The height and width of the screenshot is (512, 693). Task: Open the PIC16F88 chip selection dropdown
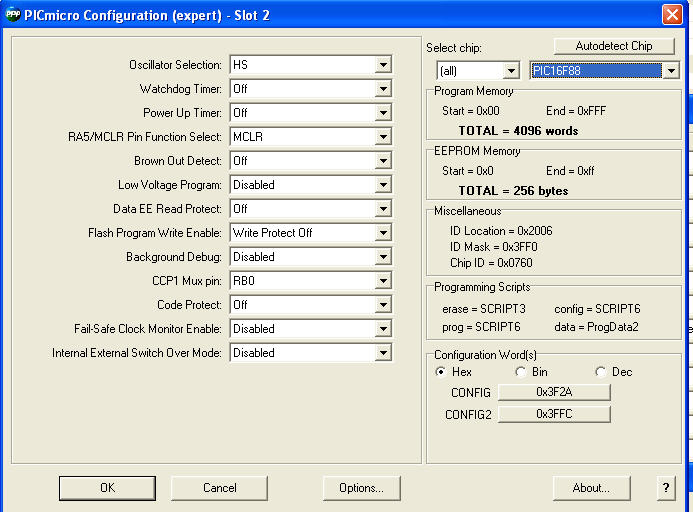(671, 71)
